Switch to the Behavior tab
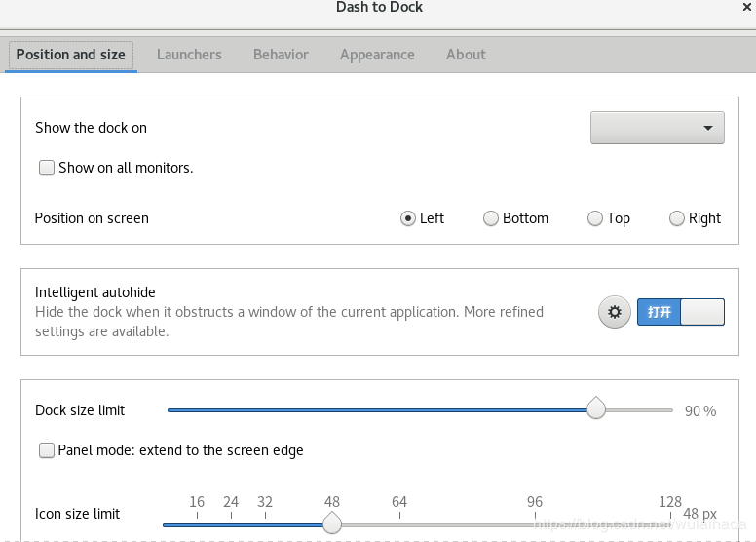Screen dimensions: 756x542 point(281,55)
